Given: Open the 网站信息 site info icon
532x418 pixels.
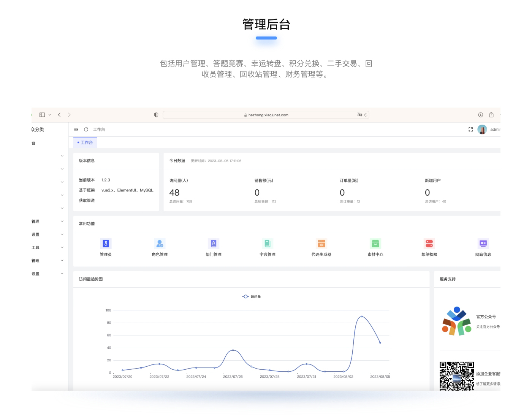Looking at the screenshot, I should [483, 244].
